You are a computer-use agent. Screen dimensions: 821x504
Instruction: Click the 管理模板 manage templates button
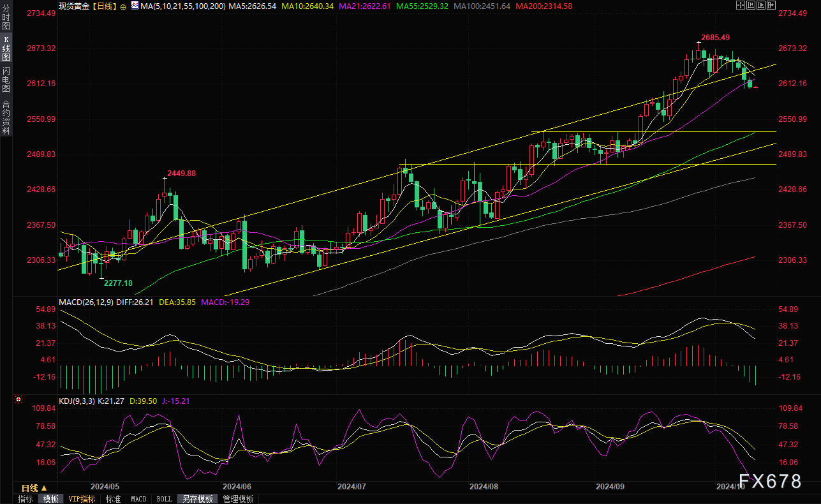pyautogui.click(x=238, y=499)
